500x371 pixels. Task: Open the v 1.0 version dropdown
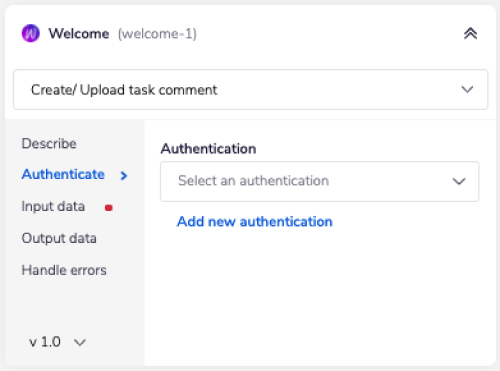click(57, 342)
